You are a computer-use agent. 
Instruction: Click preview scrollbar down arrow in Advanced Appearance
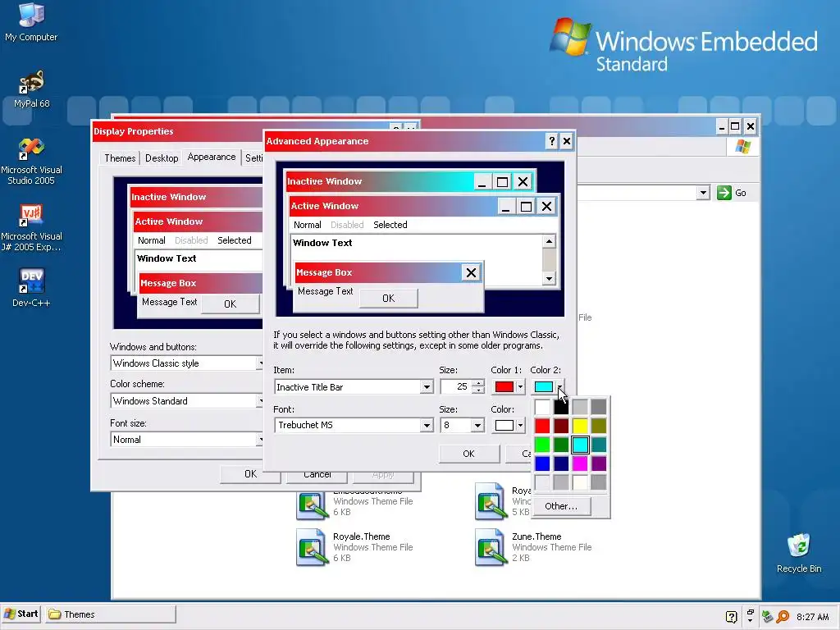pyautogui.click(x=549, y=279)
